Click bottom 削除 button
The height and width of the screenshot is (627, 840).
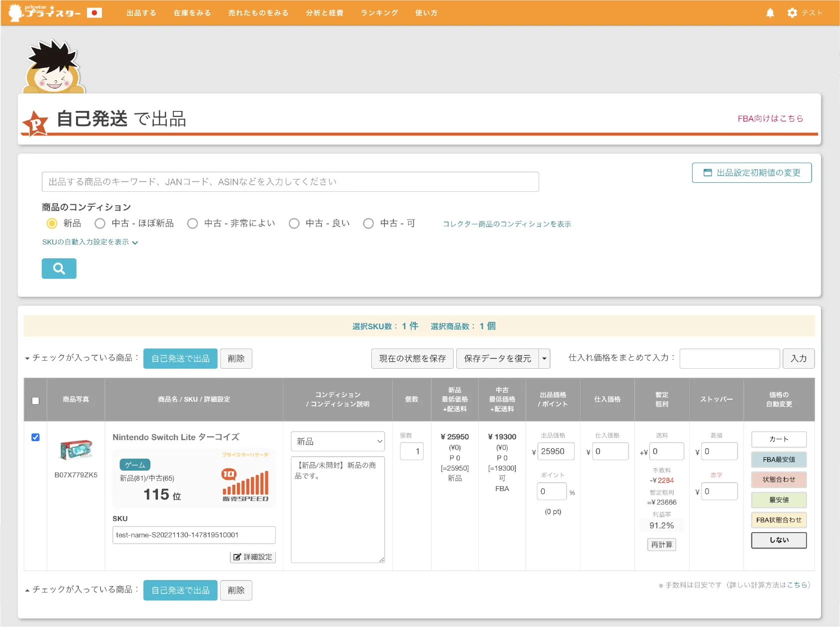click(x=236, y=591)
